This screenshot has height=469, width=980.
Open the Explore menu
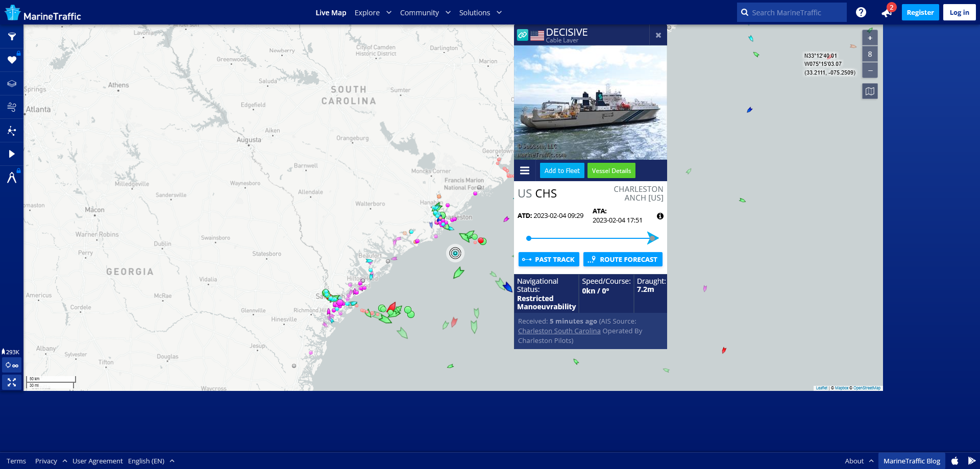[x=367, y=13]
